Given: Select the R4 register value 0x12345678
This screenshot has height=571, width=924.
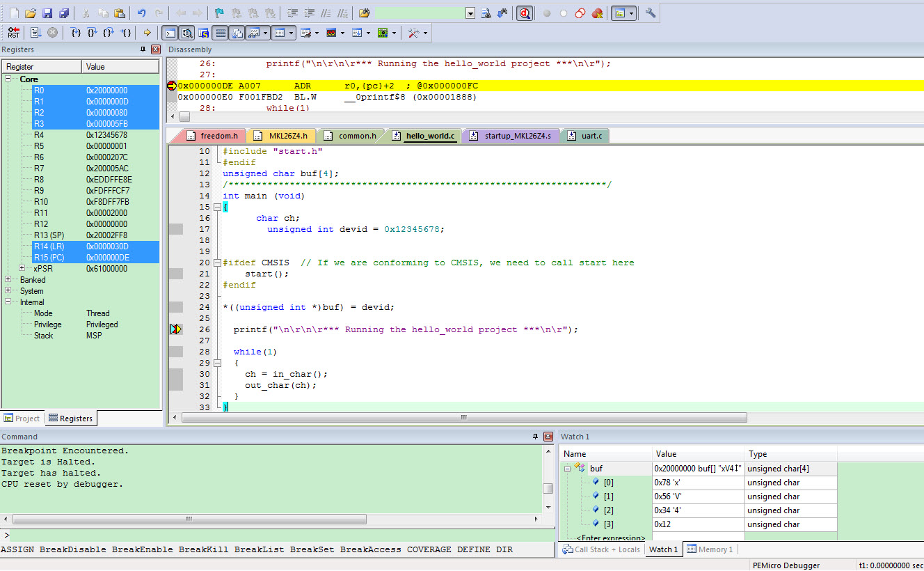Looking at the screenshot, I should tap(106, 135).
